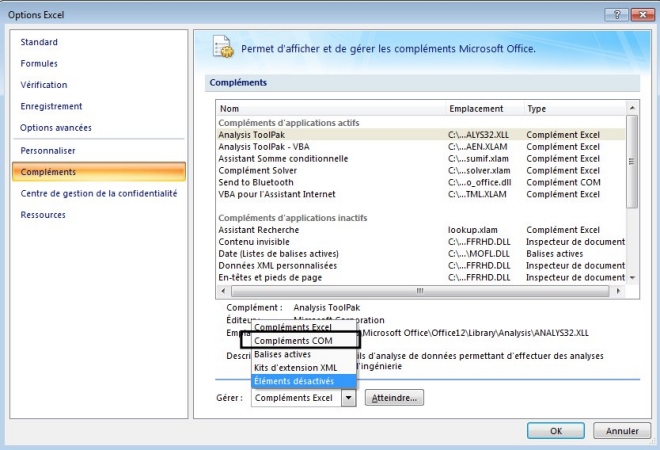The width and height of the screenshot is (660, 450).
Task: Go to the Personnaliser category
Action: 48,151
